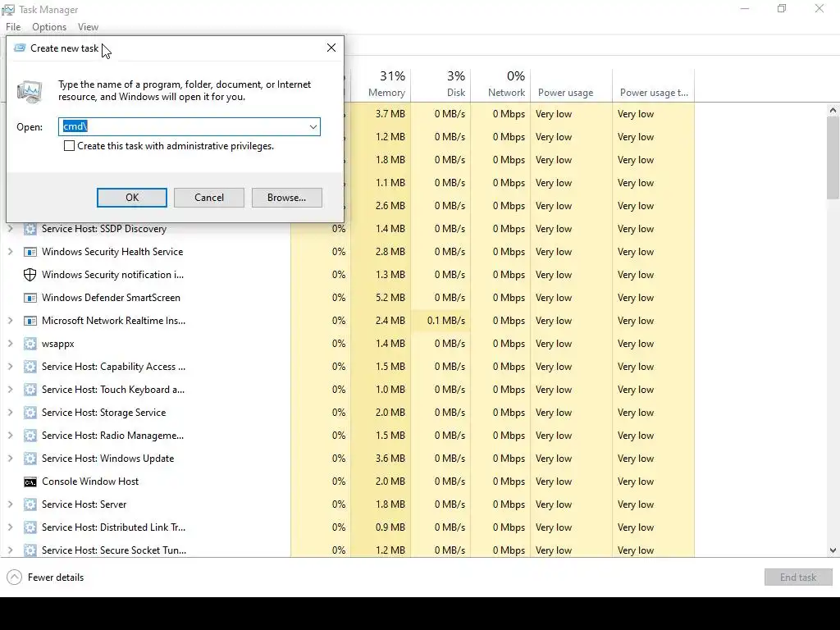Sort by the Power usage column header

coord(571,84)
